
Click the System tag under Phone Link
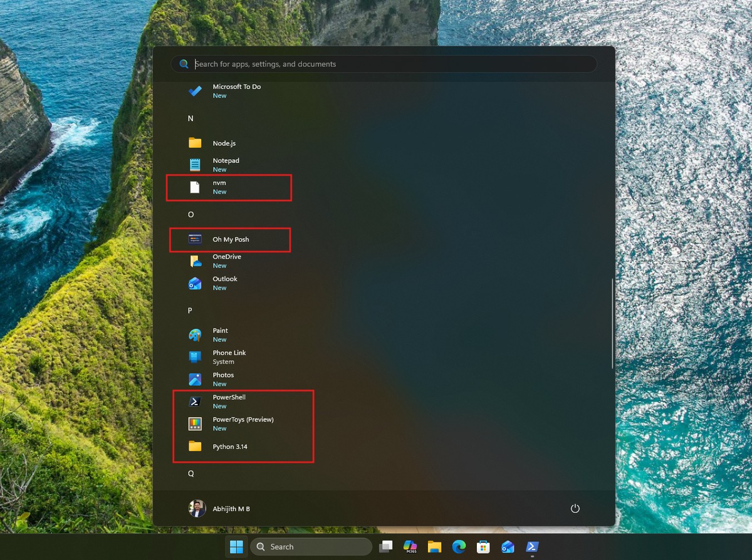click(x=223, y=362)
